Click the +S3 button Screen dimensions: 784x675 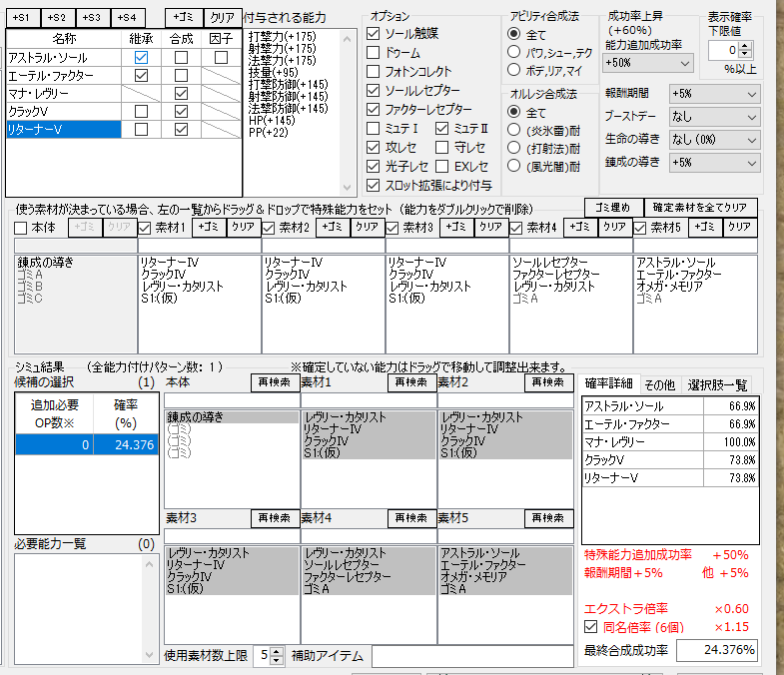pos(93,18)
